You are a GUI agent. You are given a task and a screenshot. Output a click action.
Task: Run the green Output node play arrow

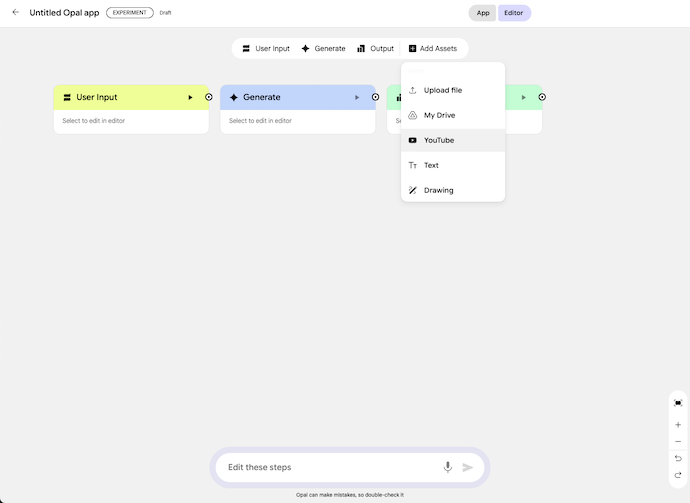[523, 97]
